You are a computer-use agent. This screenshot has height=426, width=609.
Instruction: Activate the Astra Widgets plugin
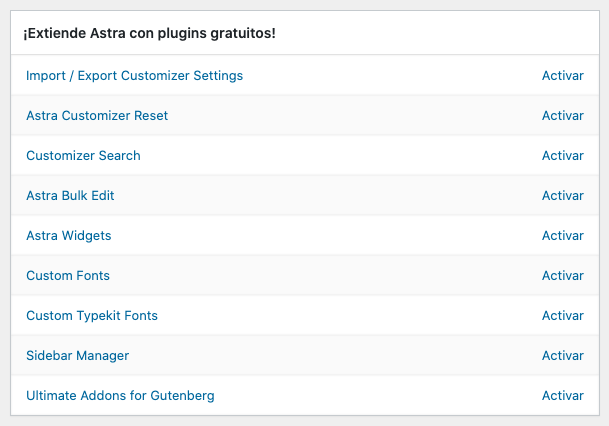click(562, 236)
